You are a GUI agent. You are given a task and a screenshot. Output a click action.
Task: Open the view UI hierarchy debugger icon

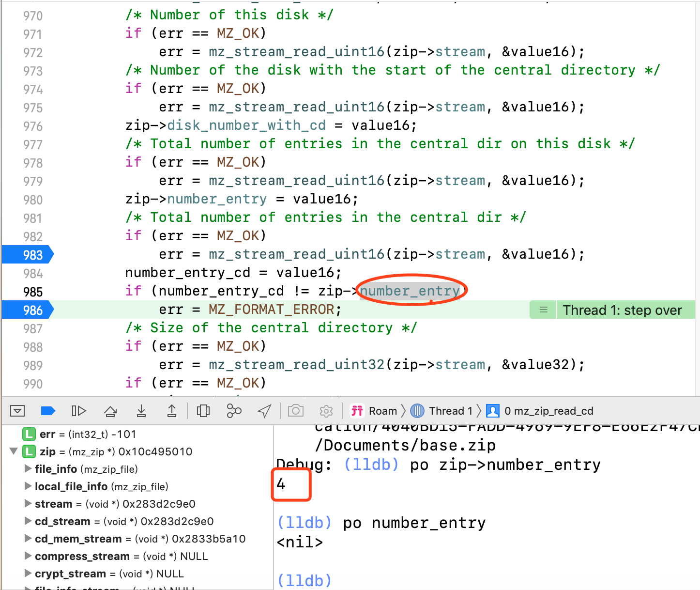203,410
